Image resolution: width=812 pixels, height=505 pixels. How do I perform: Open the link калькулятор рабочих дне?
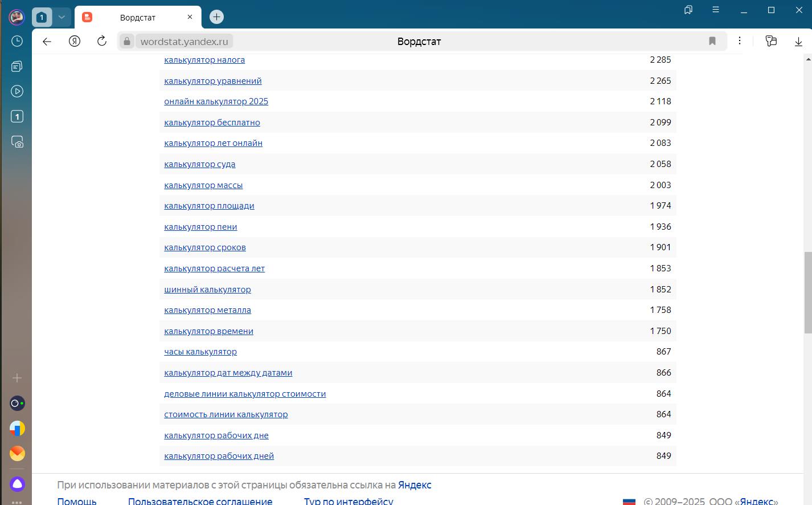pos(216,435)
